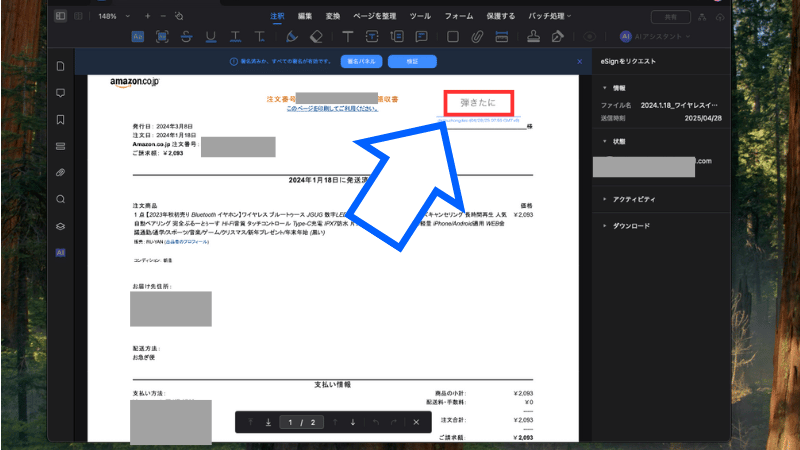Select the sticky note comment tool
The height and width of the screenshot is (450, 800).
pyautogui.click(x=421, y=36)
